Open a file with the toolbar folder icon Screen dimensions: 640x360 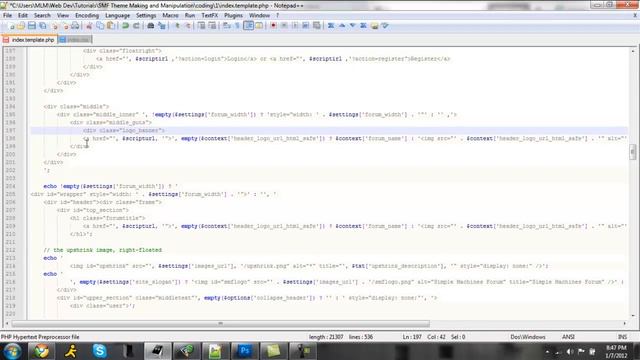point(21,26)
